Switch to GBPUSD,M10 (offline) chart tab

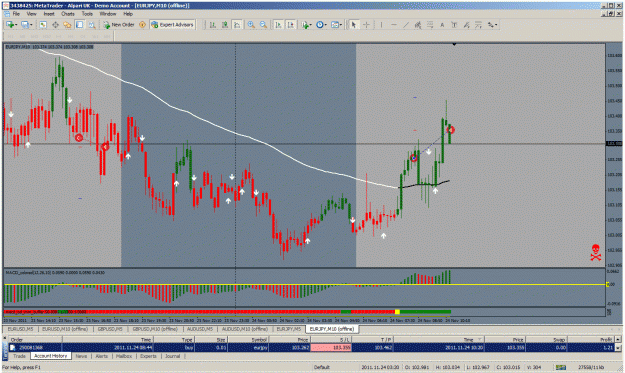pos(155,329)
